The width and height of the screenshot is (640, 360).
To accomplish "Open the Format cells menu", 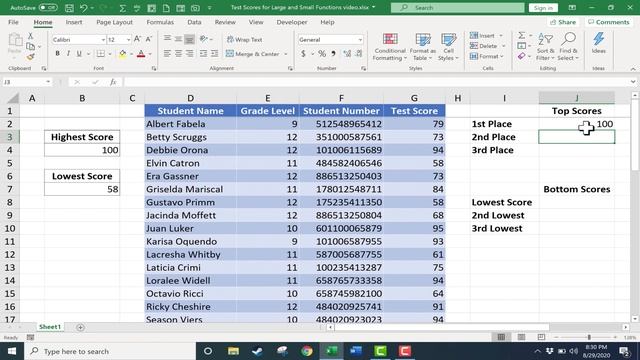I will click(487, 56).
